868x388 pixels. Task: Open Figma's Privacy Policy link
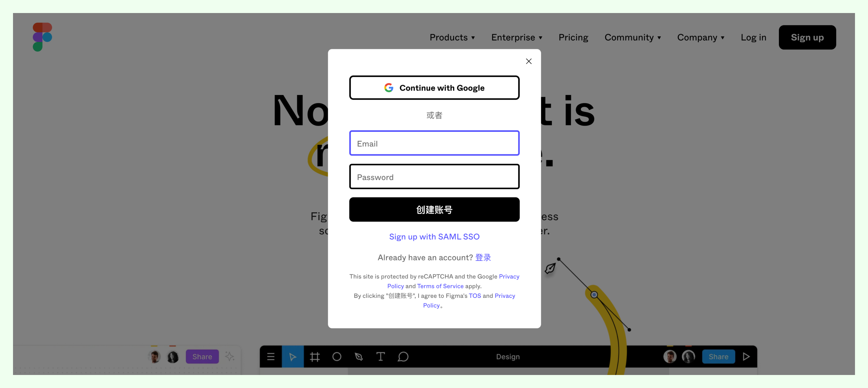[x=504, y=296]
